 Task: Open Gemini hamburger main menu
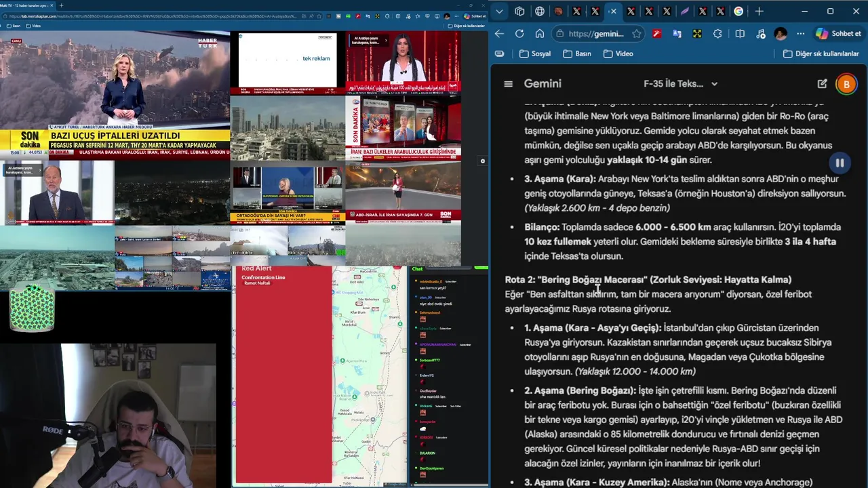pyautogui.click(x=508, y=84)
